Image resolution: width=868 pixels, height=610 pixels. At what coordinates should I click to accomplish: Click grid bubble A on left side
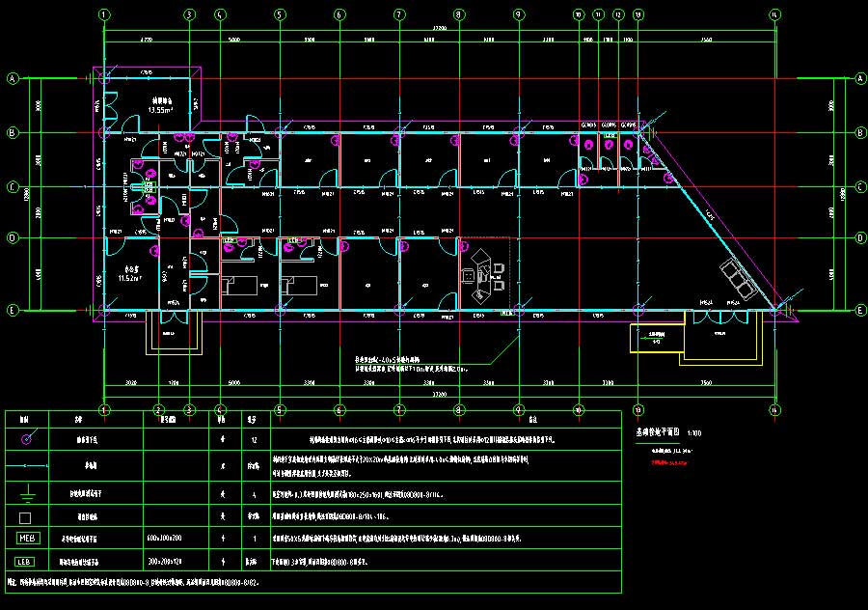pyautogui.click(x=14, y=78)
